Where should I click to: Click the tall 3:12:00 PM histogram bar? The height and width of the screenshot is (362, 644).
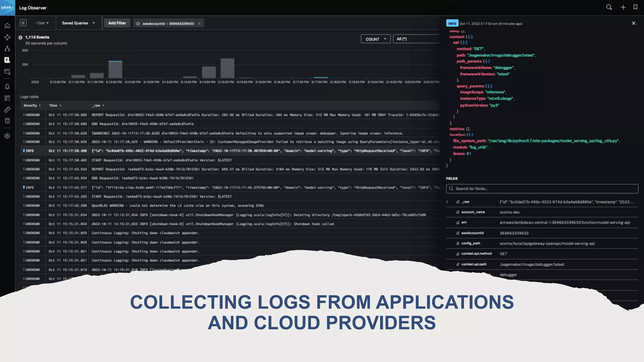point(115,69)
